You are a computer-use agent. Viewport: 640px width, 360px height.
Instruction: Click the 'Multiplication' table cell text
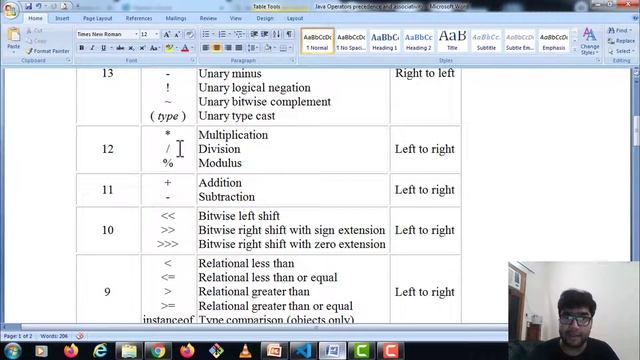tap(233, 135)
